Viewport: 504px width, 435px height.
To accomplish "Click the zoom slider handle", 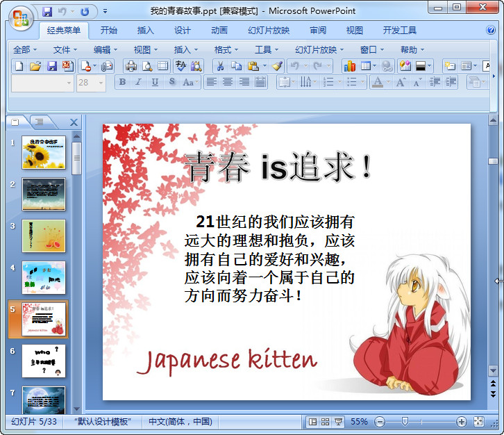I will pos(405,422).
